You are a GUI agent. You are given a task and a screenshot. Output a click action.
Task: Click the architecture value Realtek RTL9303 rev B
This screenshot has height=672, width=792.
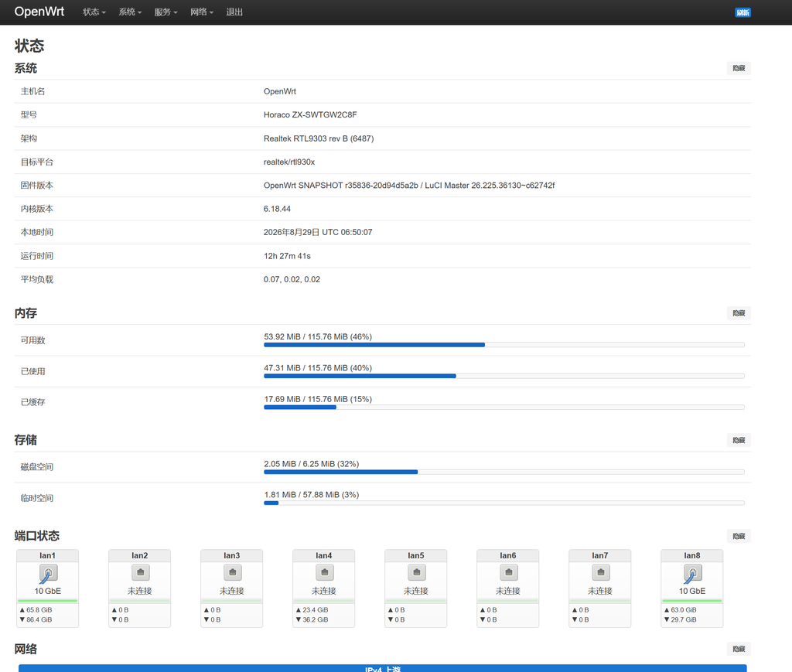pyautogui.click(x=319, y=138)
